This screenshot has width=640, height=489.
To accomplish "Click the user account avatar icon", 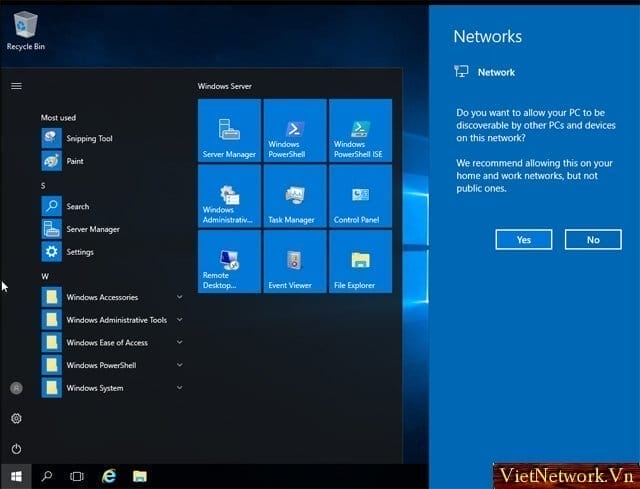I will (x=16, y=388).
